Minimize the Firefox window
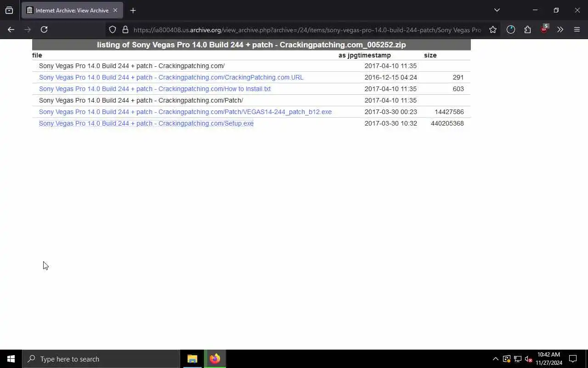This screenshot has width=588, height=368. (535, 10)
